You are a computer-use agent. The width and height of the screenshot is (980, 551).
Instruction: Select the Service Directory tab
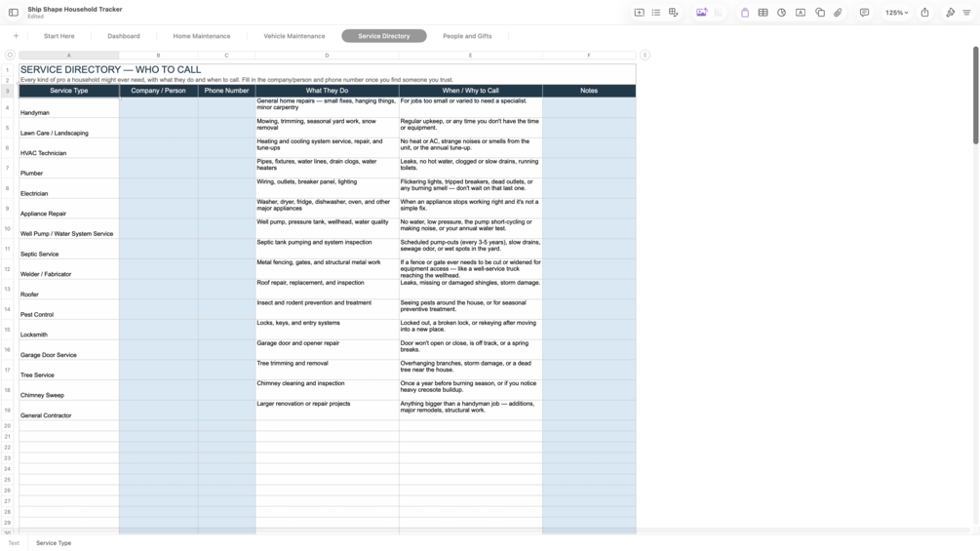click(x=384, y=36)
